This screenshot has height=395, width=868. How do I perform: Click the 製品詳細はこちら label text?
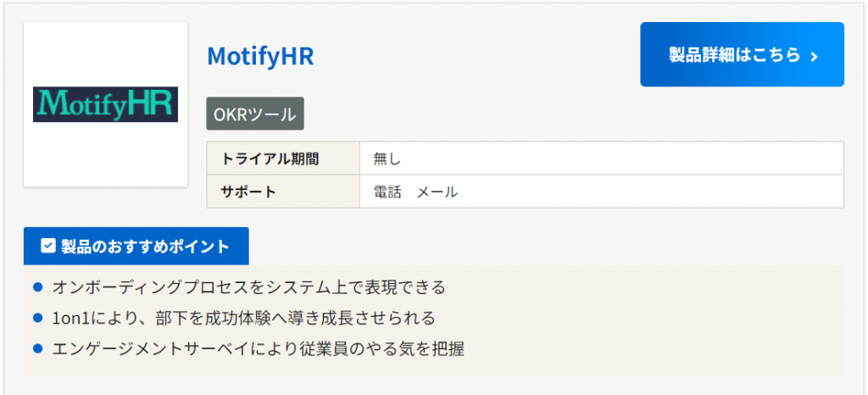[734, 55]
